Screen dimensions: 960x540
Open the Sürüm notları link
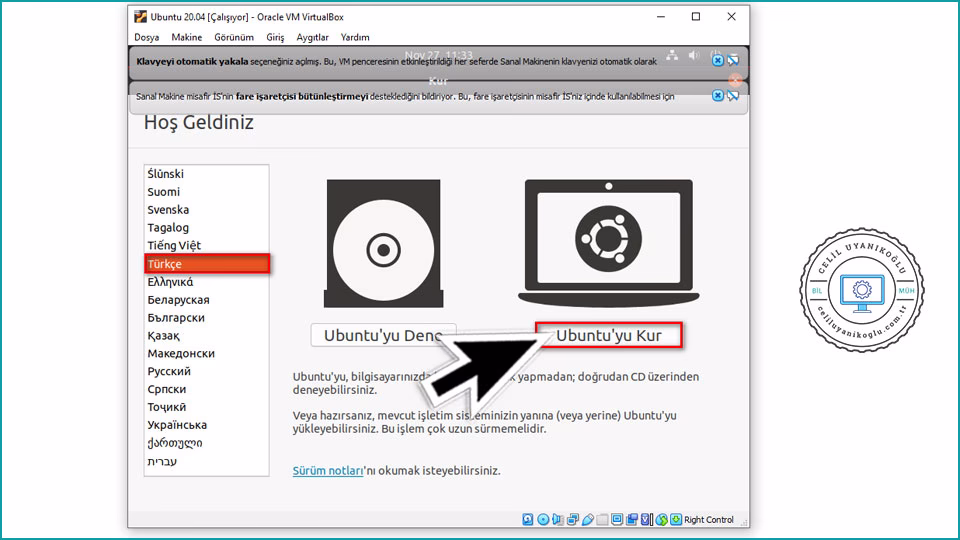pos(328,470)
